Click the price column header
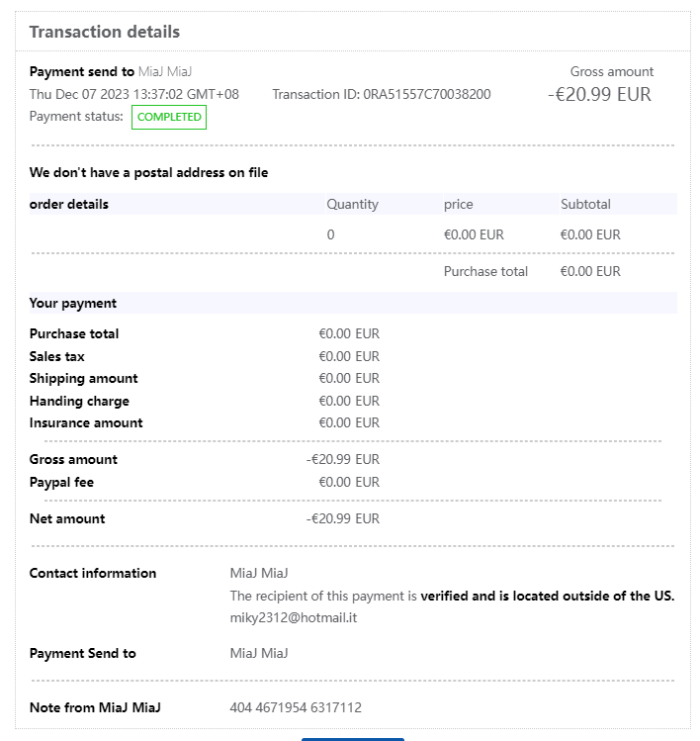Viewport: 700px width, 741px height. (x=459, y=204)
